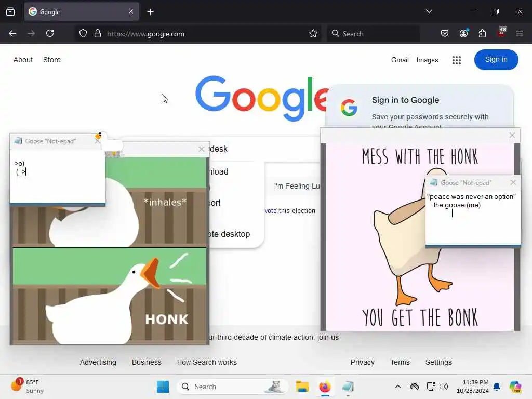532x399 pixels.
Task: Click the cloud sync tray icon
Action: [414, 387]
